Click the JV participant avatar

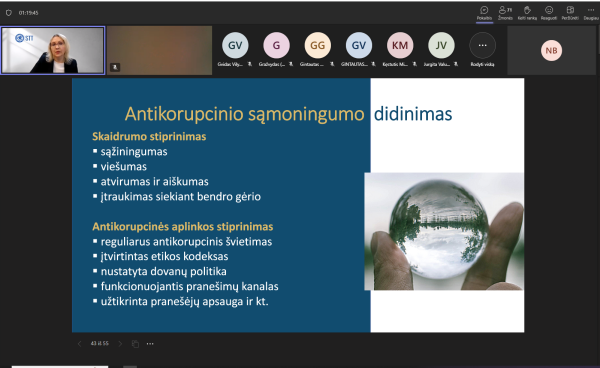441,46
